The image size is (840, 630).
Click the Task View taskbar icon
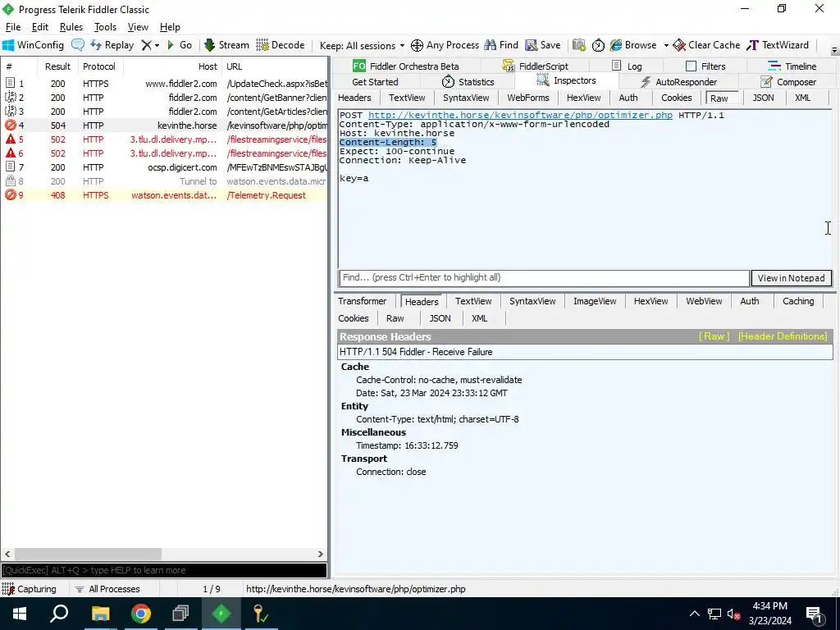181,614
